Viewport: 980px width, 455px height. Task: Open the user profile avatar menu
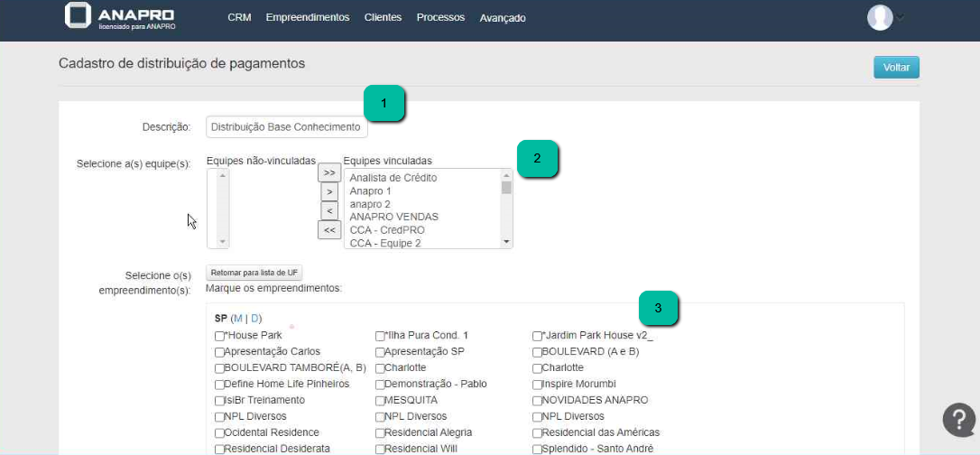(x=880, y=17)
